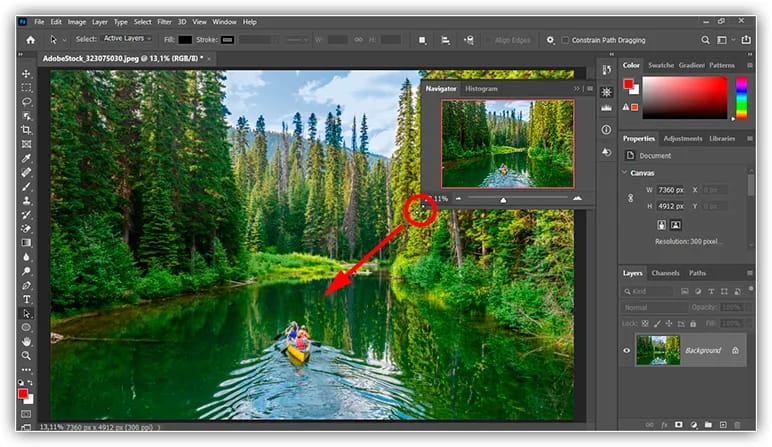Click the Navigator zoom in button

(577, 198)
